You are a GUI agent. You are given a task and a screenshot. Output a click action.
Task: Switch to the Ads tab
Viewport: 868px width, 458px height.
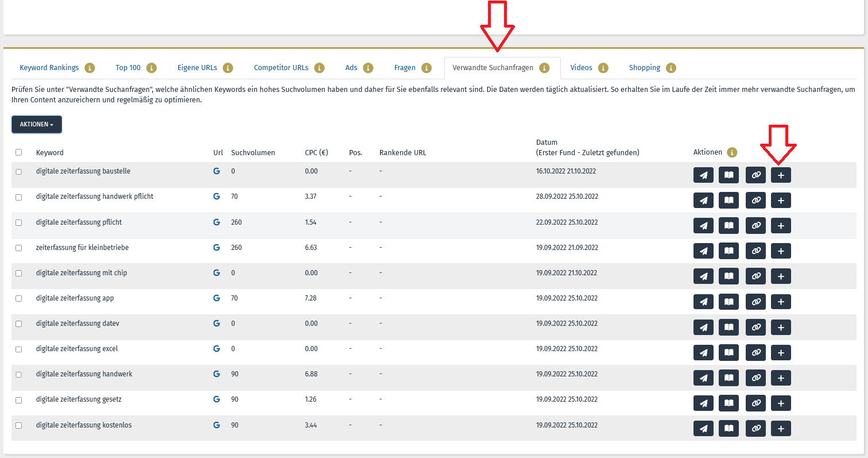click(351, 68)
